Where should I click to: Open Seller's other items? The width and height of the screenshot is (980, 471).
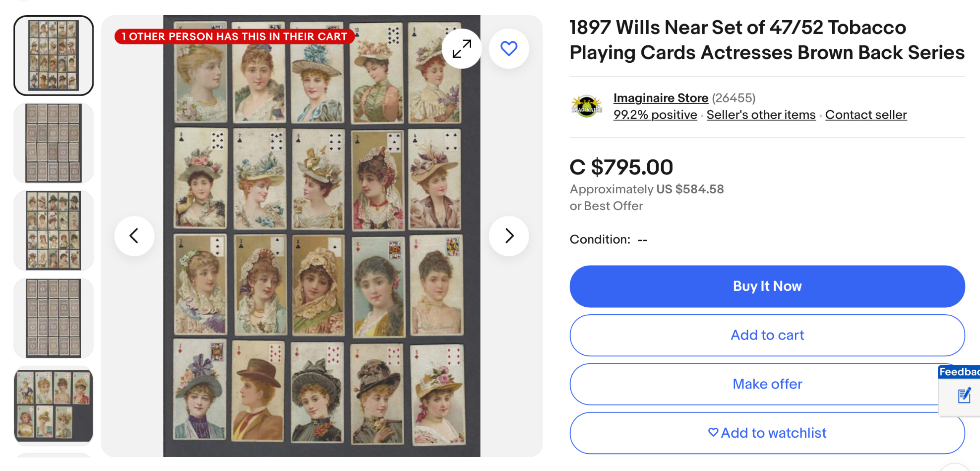761,115
